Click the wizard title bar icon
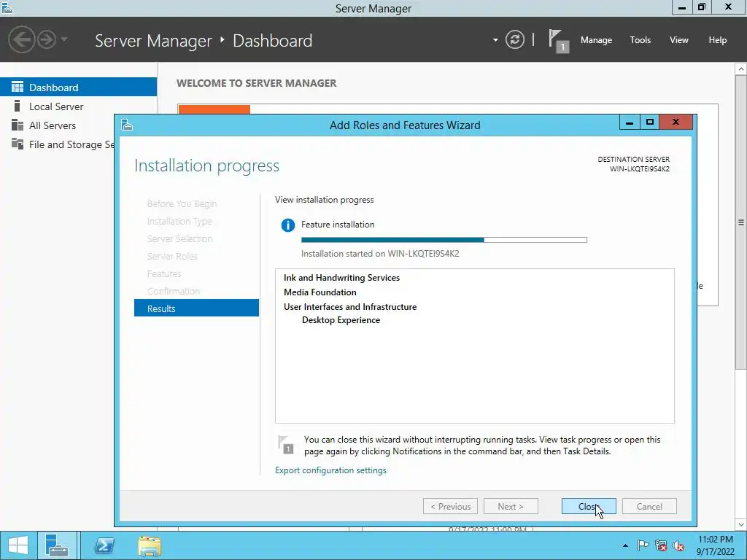This screenshot has width=747, height=560. 127,125
